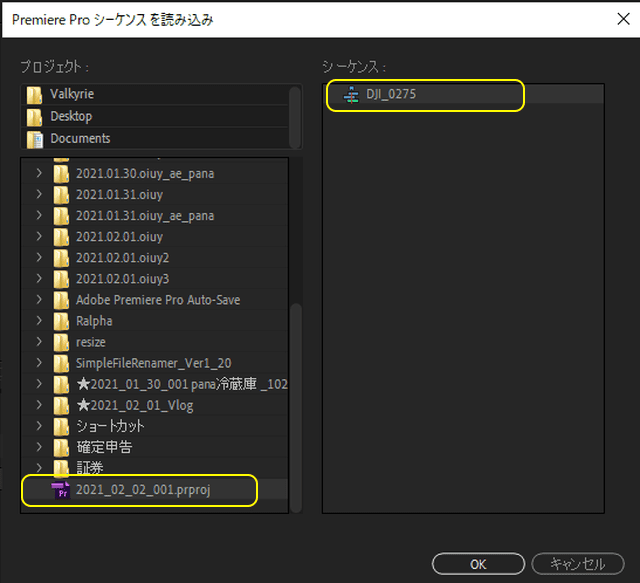
Task: Select the ★2021_01_30_001 pana冷蔵庫 folder name
Action: (182, 384)
